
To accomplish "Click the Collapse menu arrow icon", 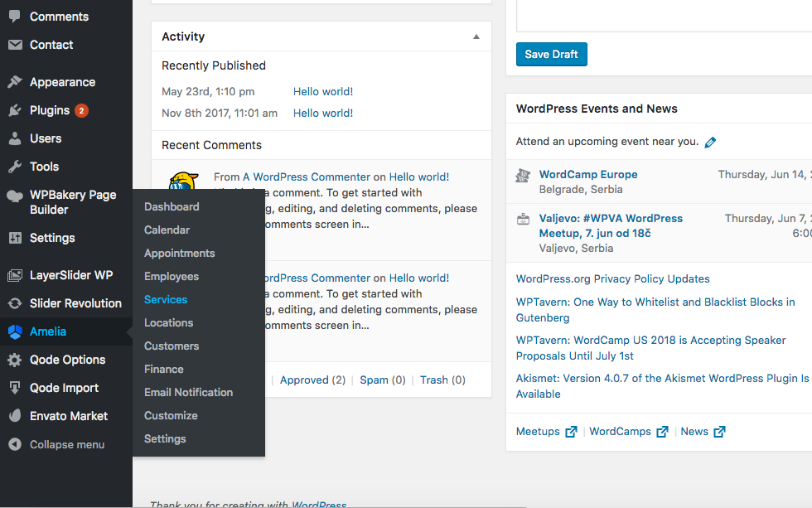I will click(x=15, y=444).
